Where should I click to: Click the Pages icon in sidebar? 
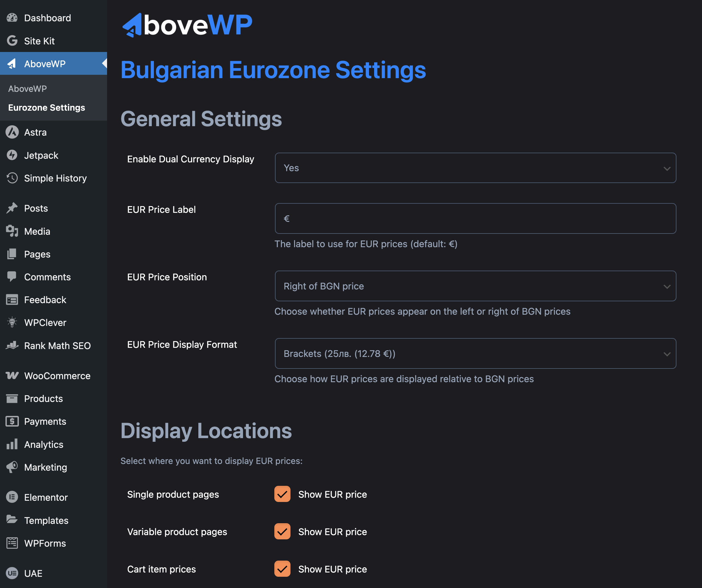12,254
